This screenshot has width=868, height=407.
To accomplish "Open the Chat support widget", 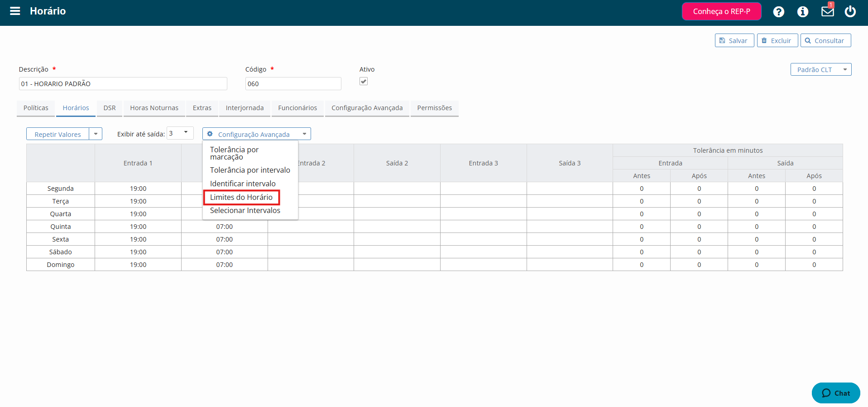I will pyautogui.click(x=836, y=393).
